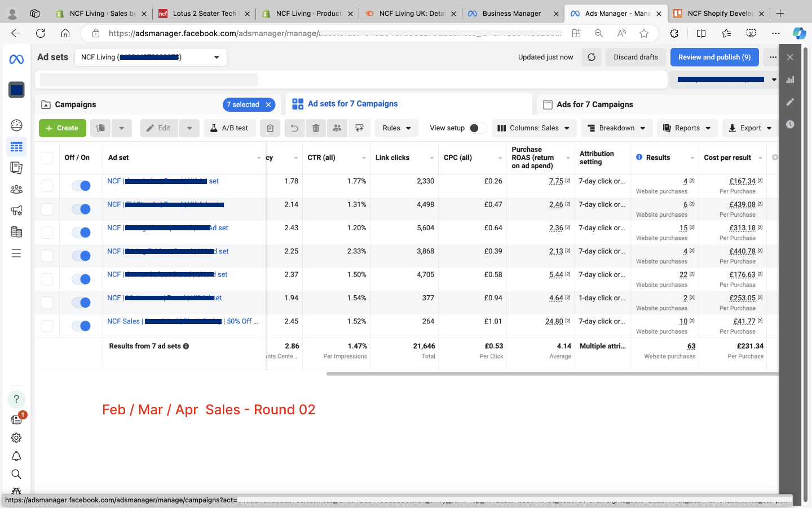Open the NCF Living account dropdown
Image resolution: width=812 pixels, height=508 pixels.
point(151,57)
